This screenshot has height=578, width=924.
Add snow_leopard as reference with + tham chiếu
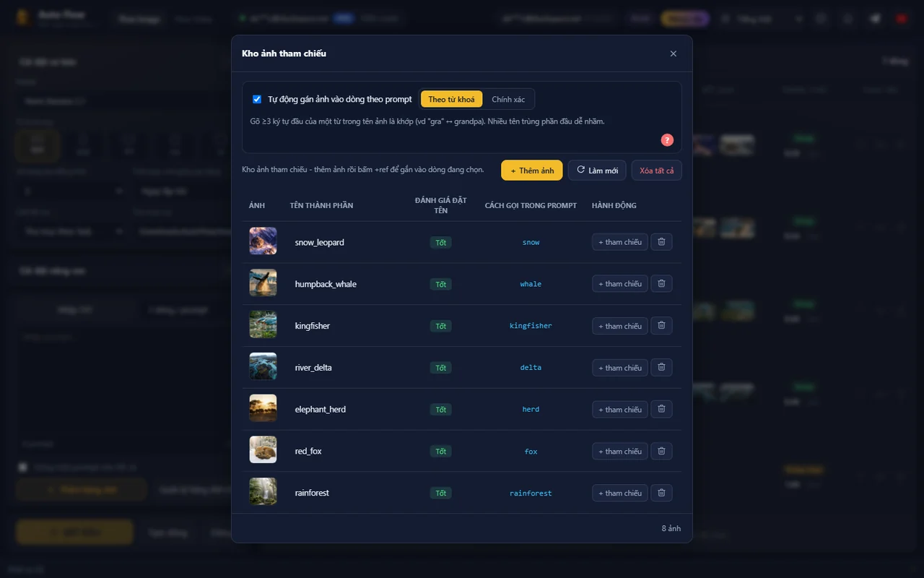(x=620, y=242)
